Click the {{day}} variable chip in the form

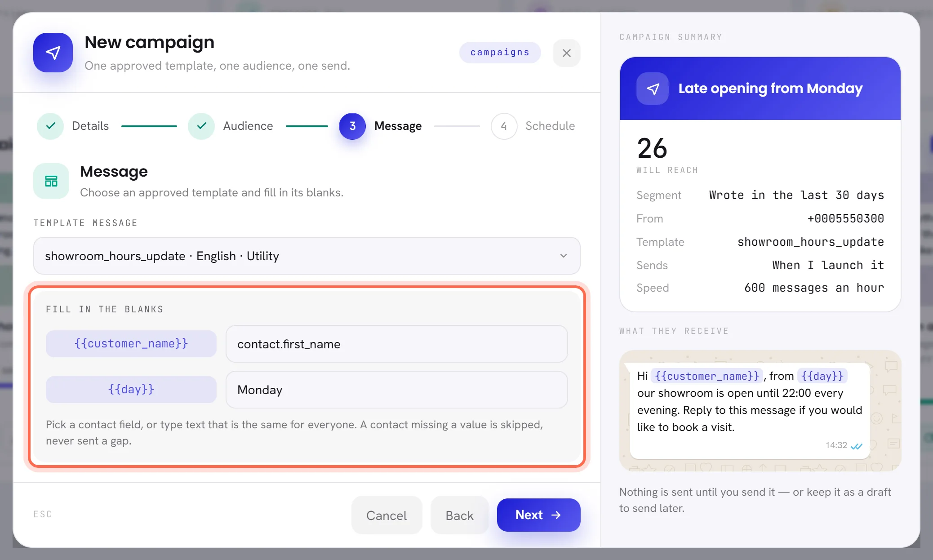pyautogui.click(x=131, y=390)
